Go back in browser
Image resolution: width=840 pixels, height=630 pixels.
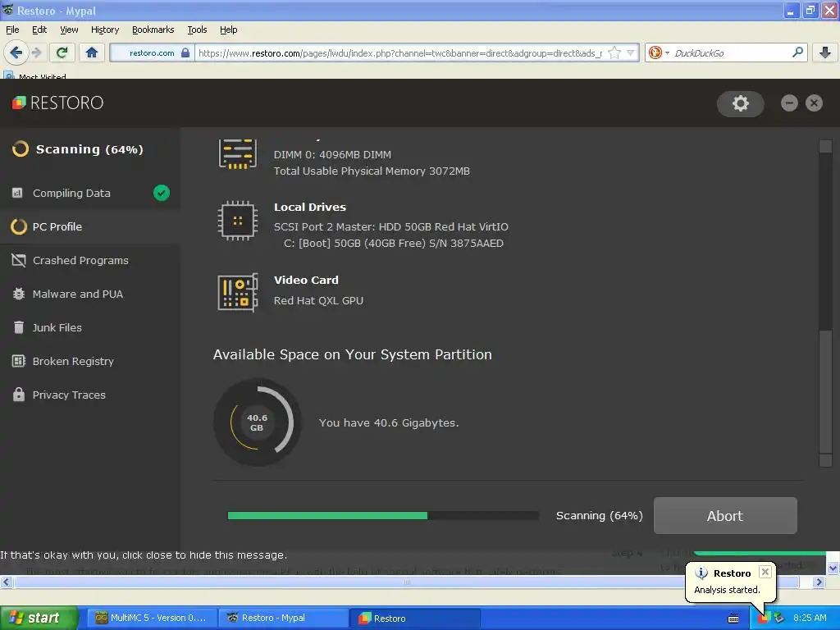tap(16, 52)
